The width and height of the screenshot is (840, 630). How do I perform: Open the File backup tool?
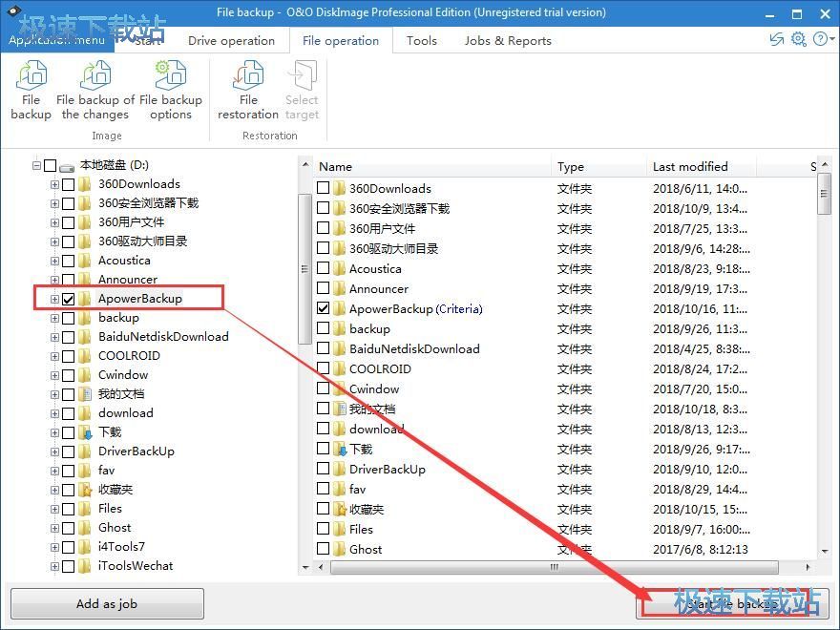click(x=31, y=90)
